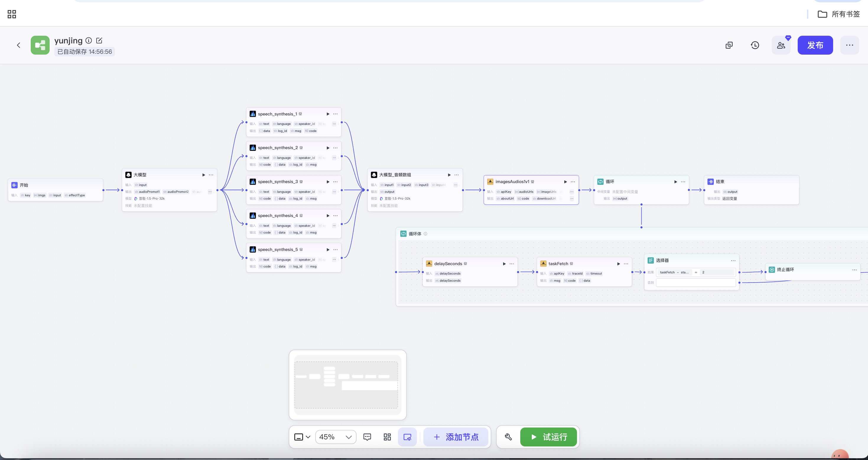Expand hidden inputs on speech_synthesis_1
868x460 pixels.
[x=334, y=124]
